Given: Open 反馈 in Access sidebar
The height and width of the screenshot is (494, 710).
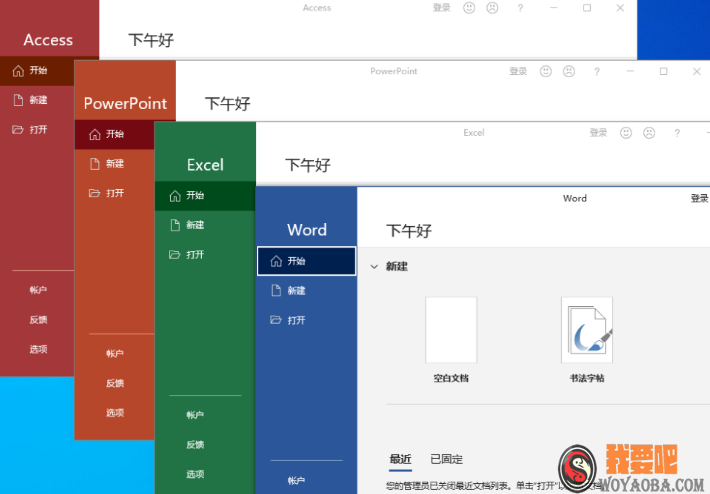Looking at the screenshot, I should (38, 320).
